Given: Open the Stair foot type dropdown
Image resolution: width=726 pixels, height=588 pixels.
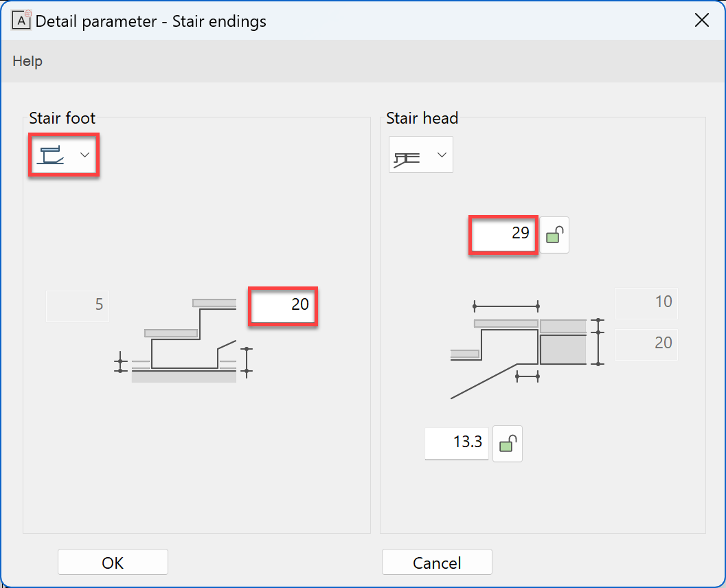Looking at the screenshot, I should [x=64, y=155].
